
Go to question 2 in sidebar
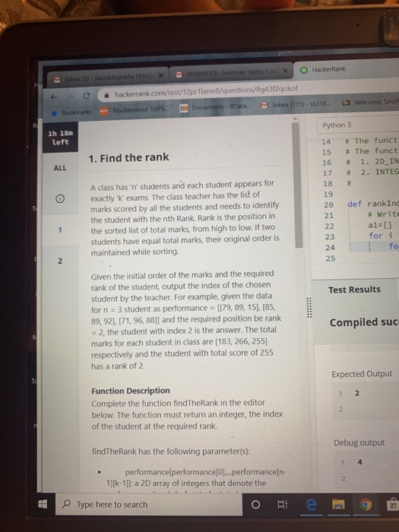60,261
